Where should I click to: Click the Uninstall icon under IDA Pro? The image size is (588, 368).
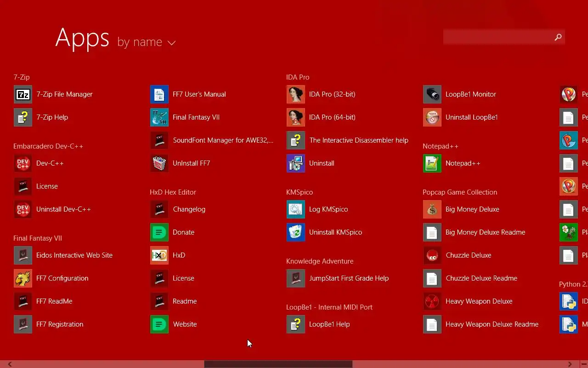coord(296,163)
